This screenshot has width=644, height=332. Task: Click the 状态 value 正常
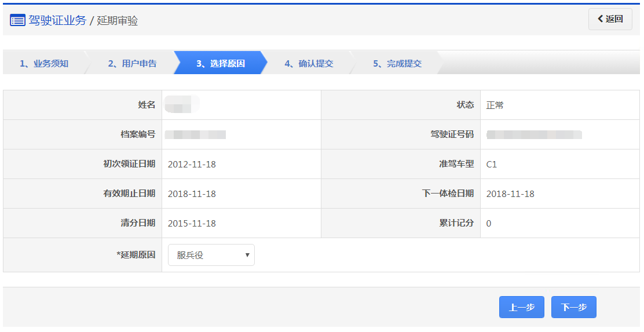[x=495, y=105]
